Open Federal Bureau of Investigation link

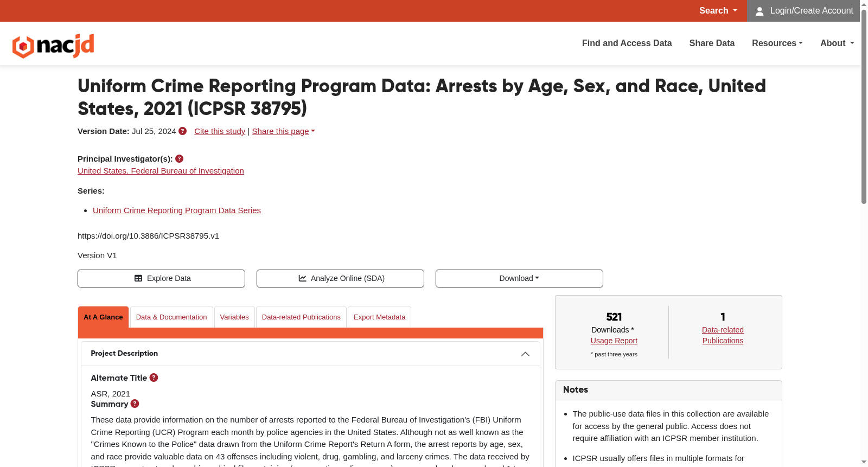(x=161, y=171)
